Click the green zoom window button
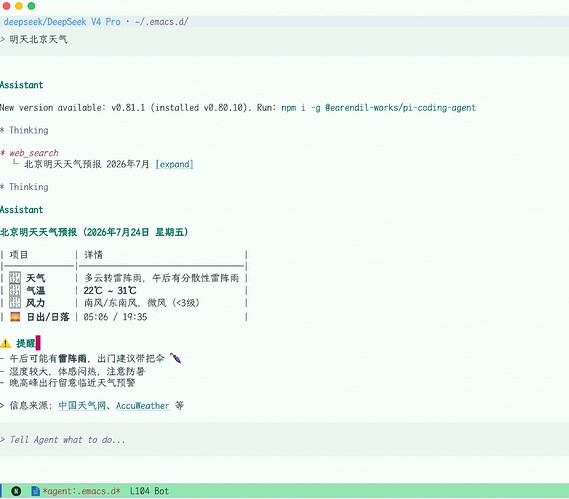The width and height of the screenshot is (569, 499). tap(32, 6)
